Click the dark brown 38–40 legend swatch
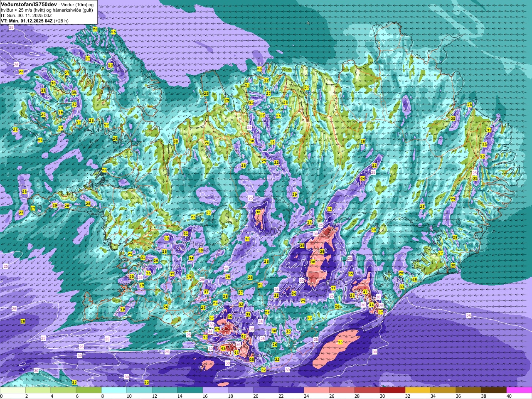The height and width of the screenshot is (399, 532). pos(494,390)
